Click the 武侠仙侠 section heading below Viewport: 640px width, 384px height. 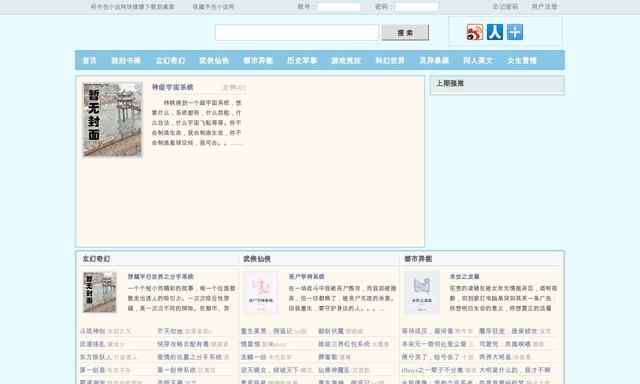(257, 259)
